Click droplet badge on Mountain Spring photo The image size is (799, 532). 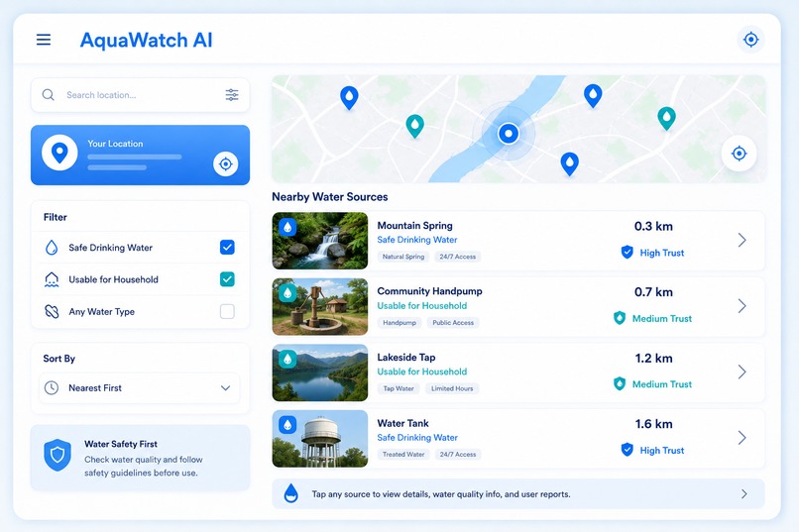pos(287,227)
